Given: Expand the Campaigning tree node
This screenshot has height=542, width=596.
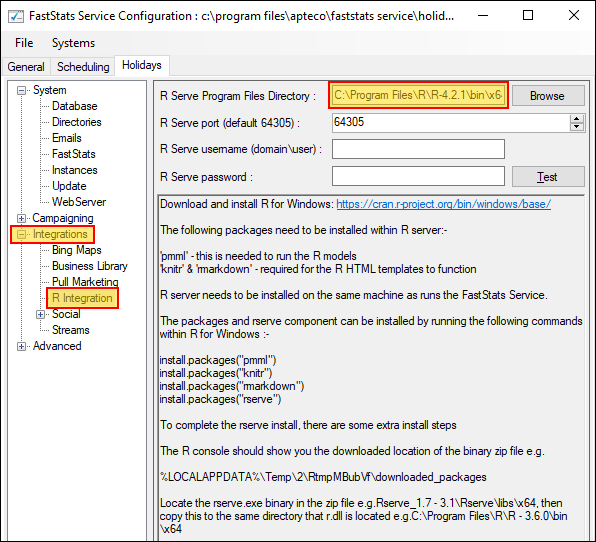Looking at the screenshot, I should pos(21,219).
